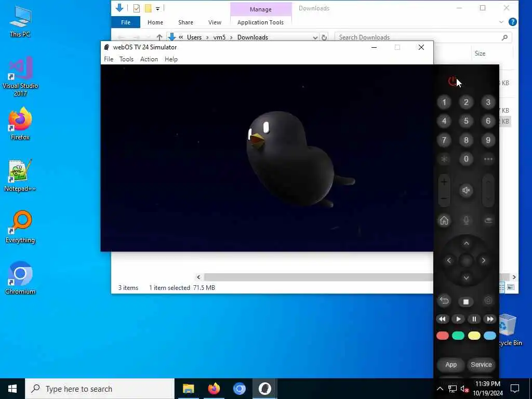This screenshot has width=532, height=399.
Task: Click the microphone voice button
Action: (466, 220)
